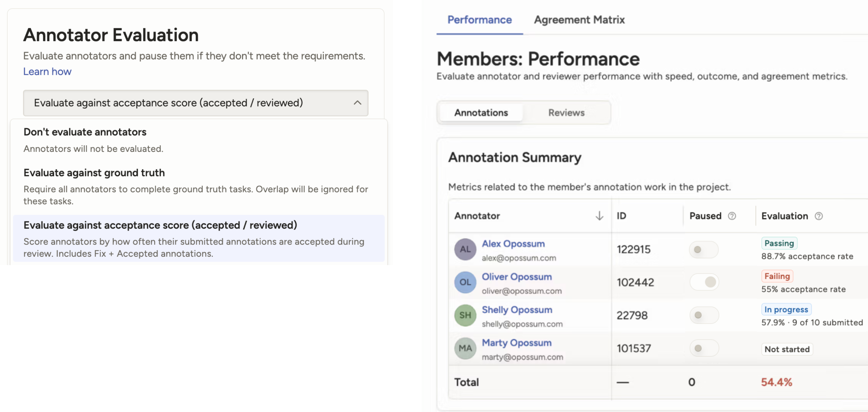Click ID value 22798

pos(632,315)
